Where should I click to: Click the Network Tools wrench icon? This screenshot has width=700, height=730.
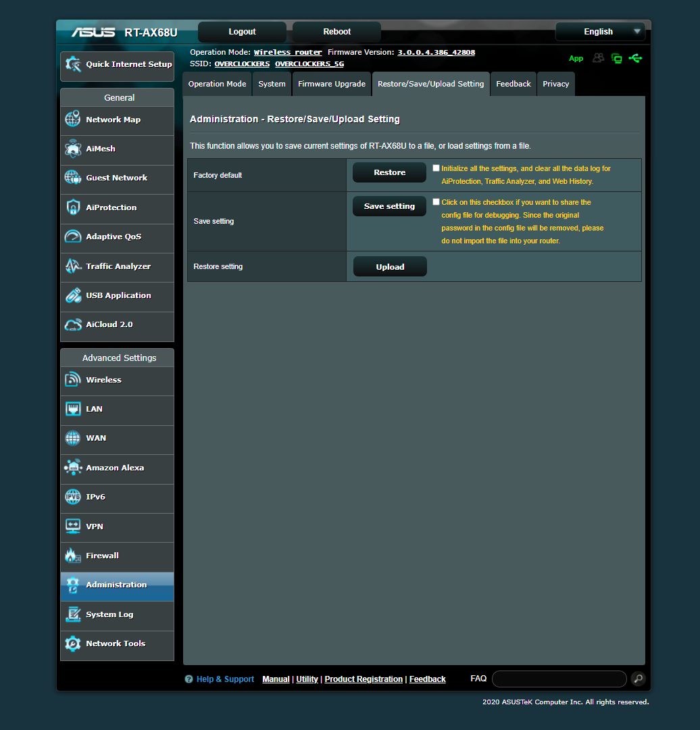coord(73,643)
